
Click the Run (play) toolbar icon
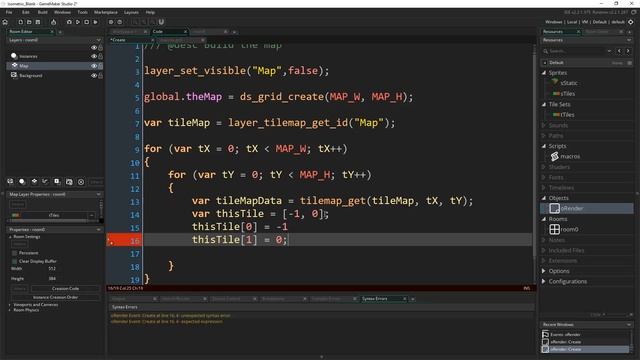point(78,22)
